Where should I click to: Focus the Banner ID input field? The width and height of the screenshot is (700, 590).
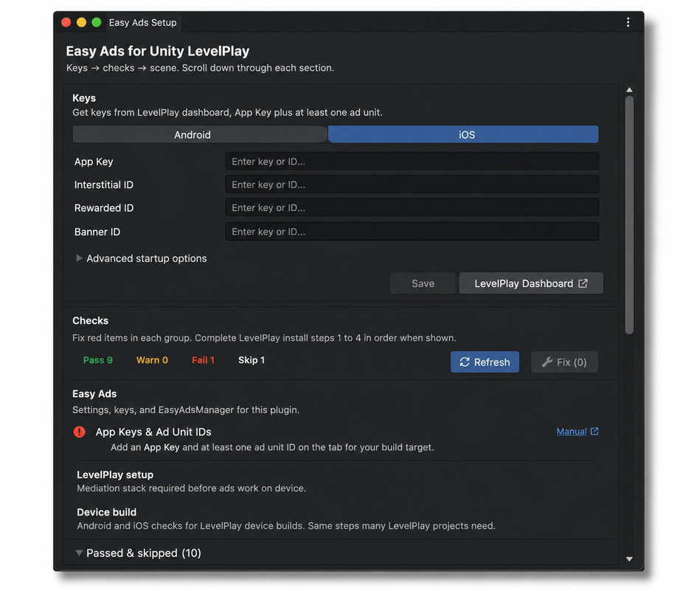412,232
